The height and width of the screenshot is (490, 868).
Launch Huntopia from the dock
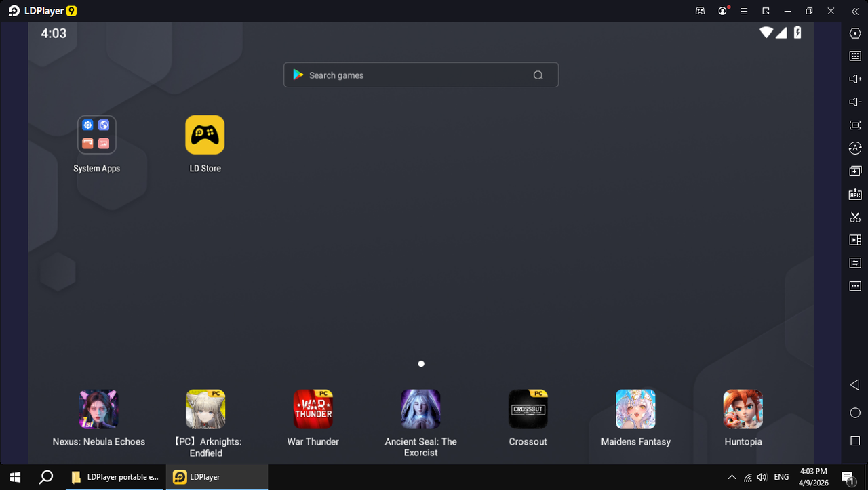tap(743, 409)
